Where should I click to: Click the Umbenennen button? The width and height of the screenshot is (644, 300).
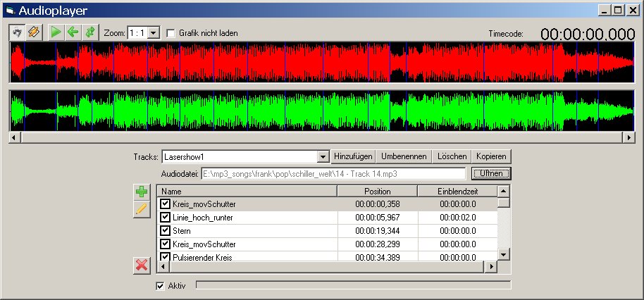pos(404,156)
